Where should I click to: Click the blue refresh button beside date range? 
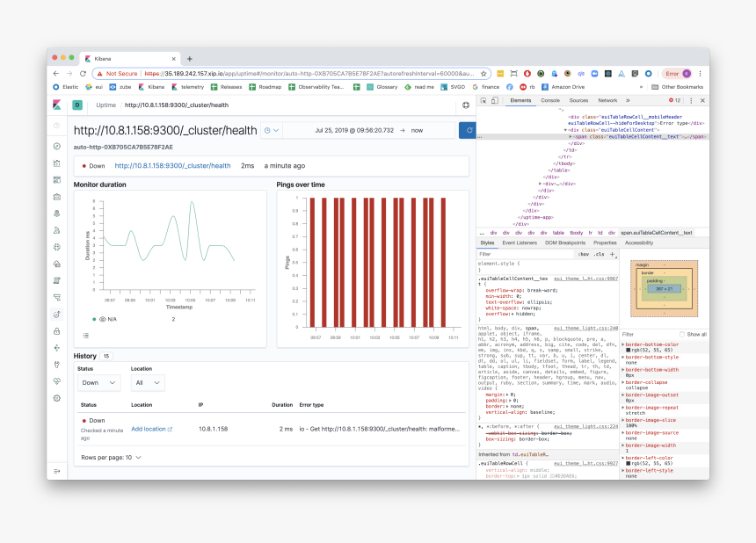click(x=468, y=130)
